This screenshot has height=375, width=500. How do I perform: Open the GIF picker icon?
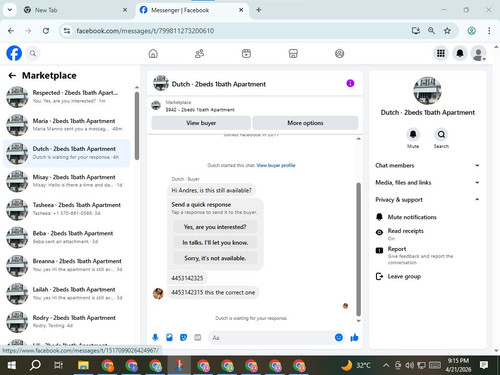198,338
